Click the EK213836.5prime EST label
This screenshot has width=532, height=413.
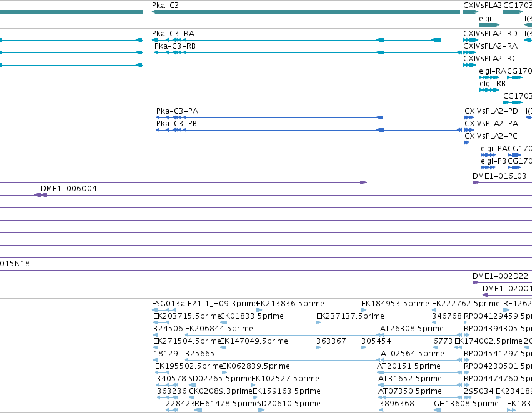pos(291,304)
